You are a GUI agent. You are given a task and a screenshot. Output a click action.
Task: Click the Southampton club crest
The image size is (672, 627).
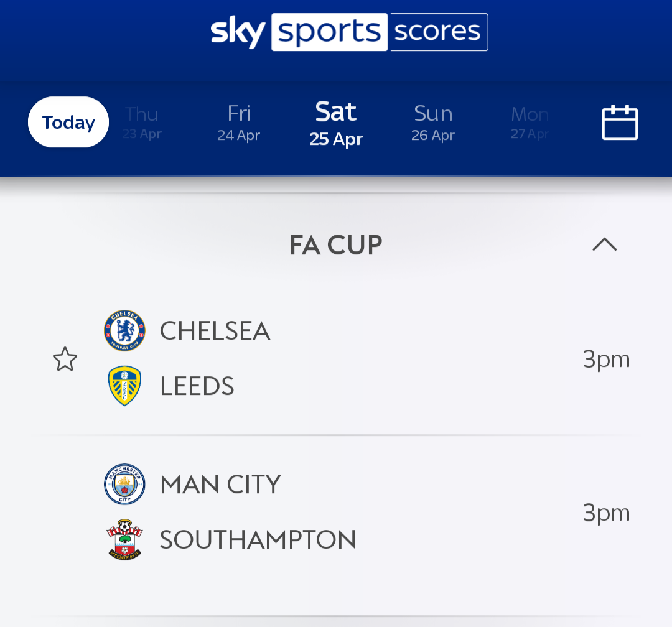tap(124, 539)
